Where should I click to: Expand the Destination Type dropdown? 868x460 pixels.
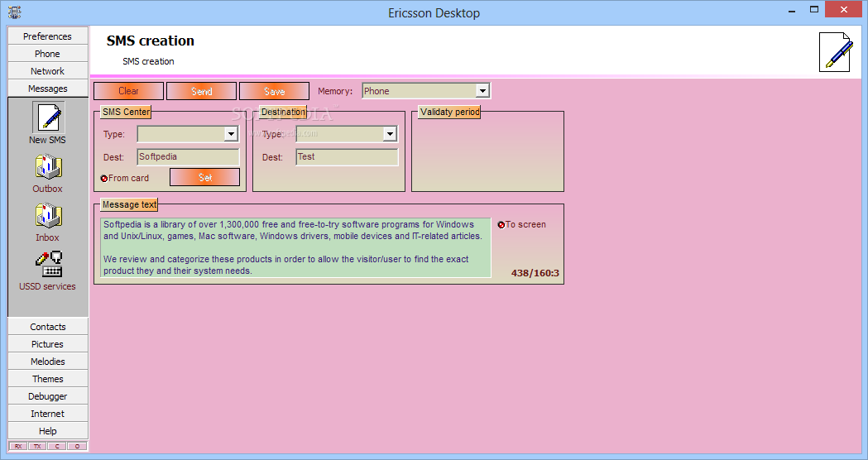click(390, 133)
